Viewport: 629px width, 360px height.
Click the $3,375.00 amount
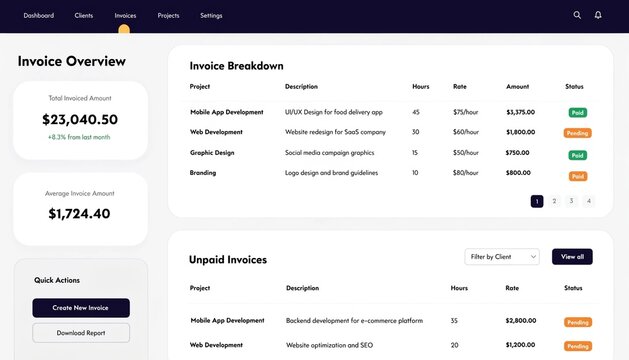[x=520, y=112]
